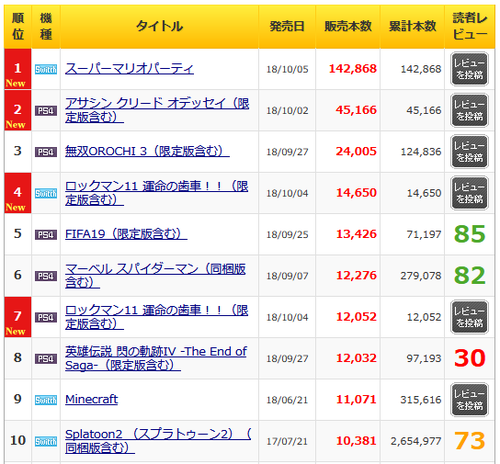Image resolution: width=500 pixels, height=464 pixels.
Task: Open FIFA19 title link
Action: tap(126, 234)
